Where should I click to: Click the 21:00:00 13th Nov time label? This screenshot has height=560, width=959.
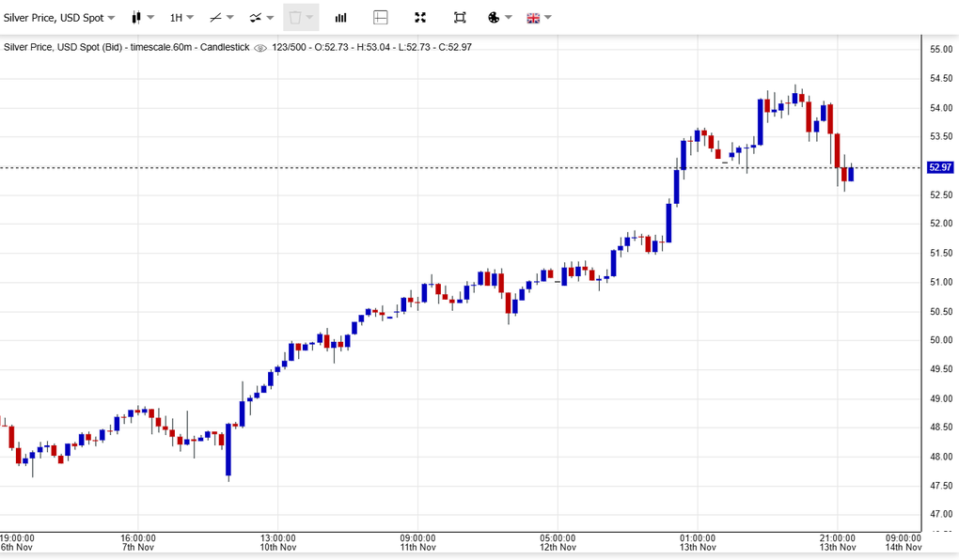click(x=837, y=541)
